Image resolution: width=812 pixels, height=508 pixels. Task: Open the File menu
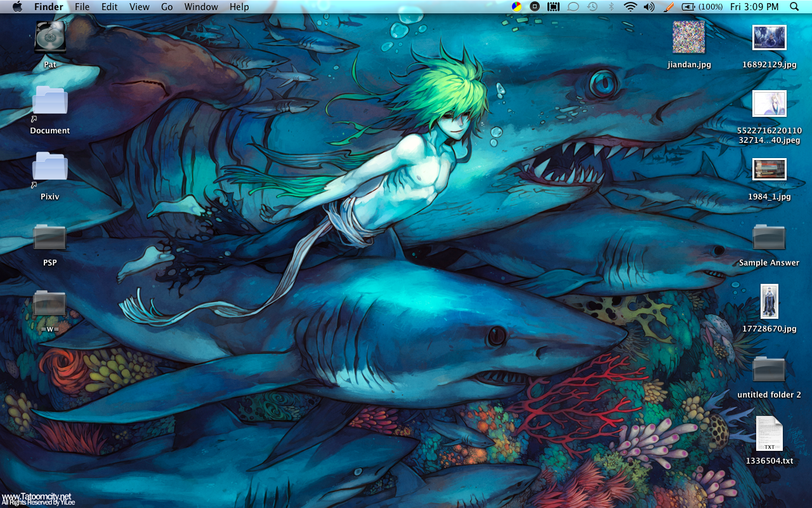pyautogui.click(x=82, y=7)
